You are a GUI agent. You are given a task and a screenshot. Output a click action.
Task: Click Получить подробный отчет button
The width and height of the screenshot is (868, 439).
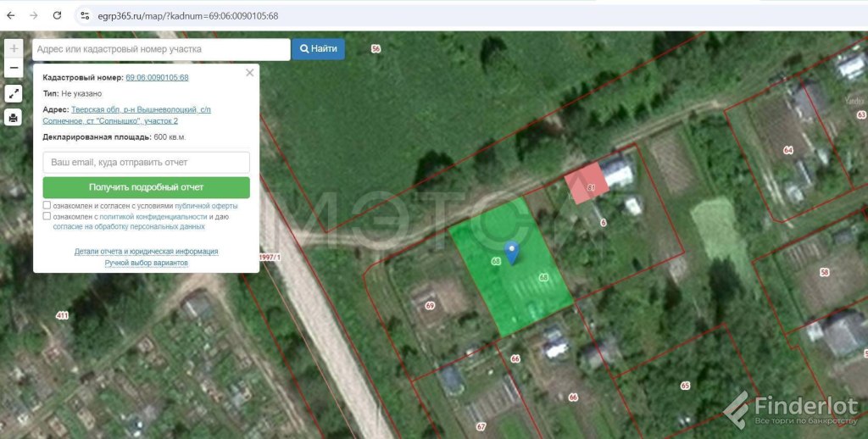[x=146, y=187]
